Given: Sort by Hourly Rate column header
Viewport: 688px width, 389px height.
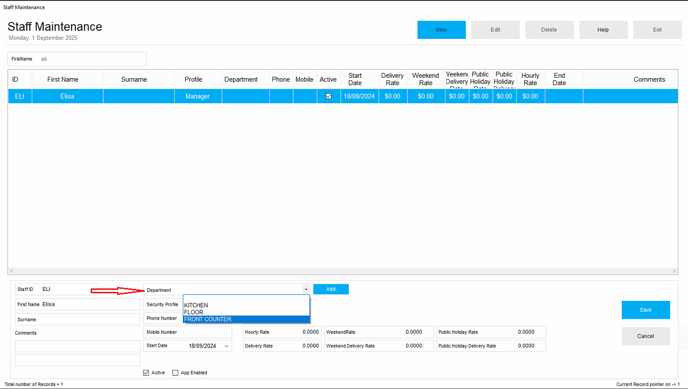Looking at the screenshot, I should point(530,79).
